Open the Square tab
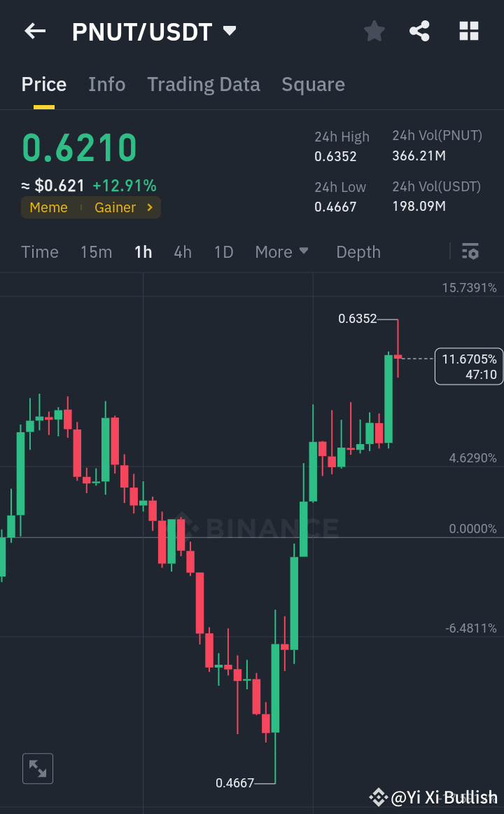Screen dimensions: 504x814 tap(313, 84)
